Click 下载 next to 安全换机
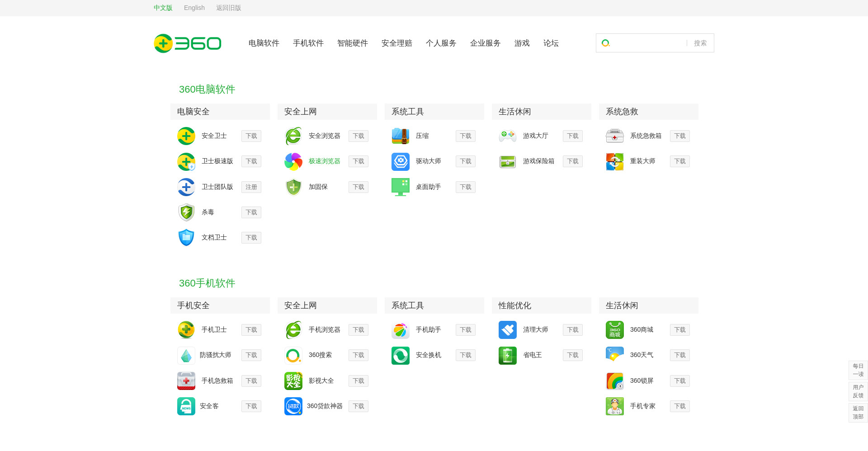This screenshot has width=868, height=451. pyautogui.click(x=466, y=355)
